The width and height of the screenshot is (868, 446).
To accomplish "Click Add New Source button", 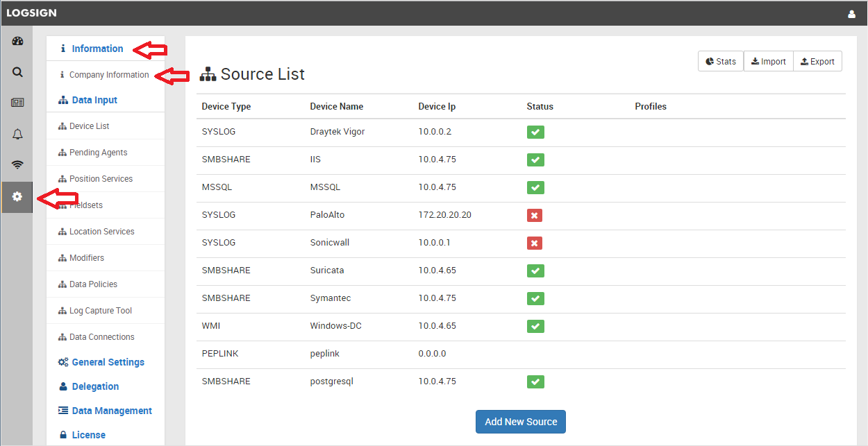I will point(521,422).
